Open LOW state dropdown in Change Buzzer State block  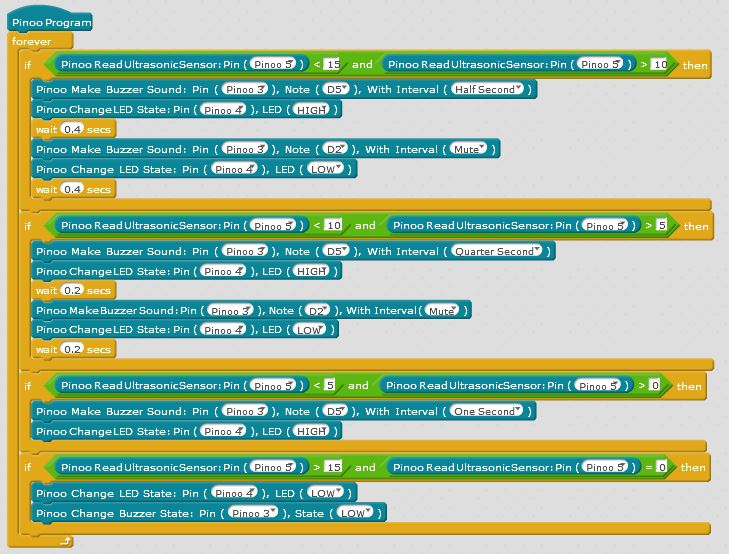pos(355,513)
